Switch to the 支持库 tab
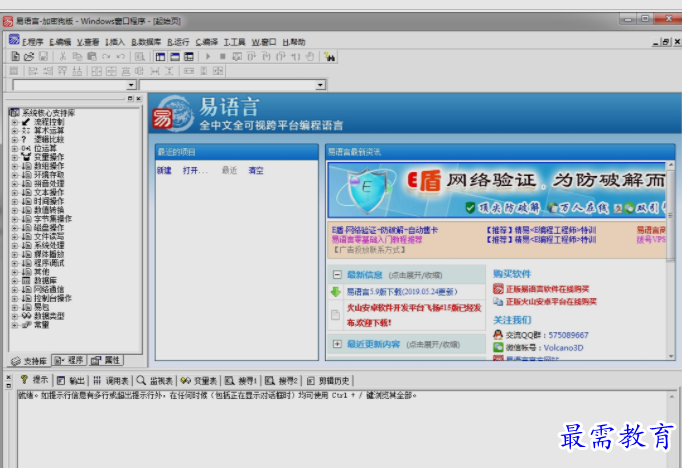 (x=29, y=361)
